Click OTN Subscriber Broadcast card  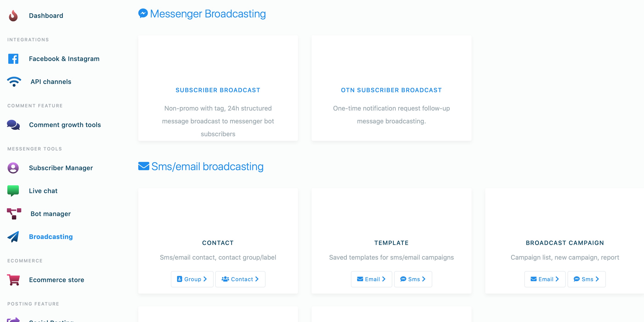pyautogui.click(x=392, y=90)
